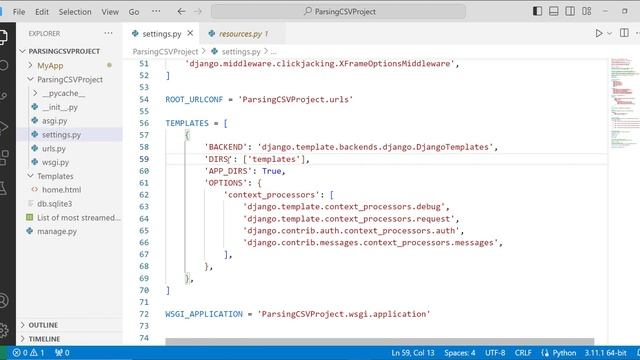Go back with the left arrow
This screenshot has height=360, width=640.
tap(181, 11)
